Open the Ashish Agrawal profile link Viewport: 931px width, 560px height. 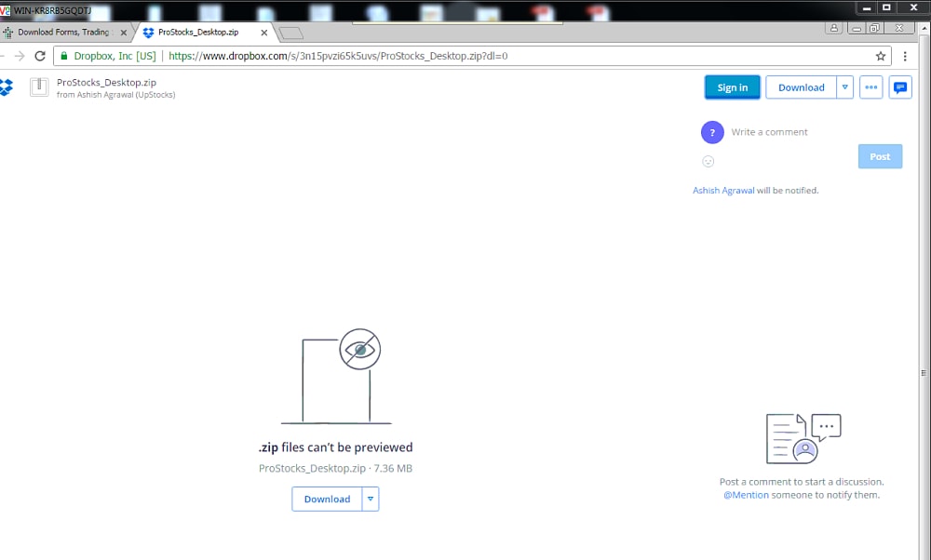[723, 191]
